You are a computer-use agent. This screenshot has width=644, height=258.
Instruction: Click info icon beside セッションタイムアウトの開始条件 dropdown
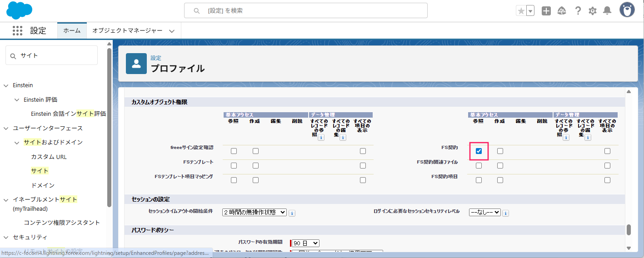click(292, 213)
